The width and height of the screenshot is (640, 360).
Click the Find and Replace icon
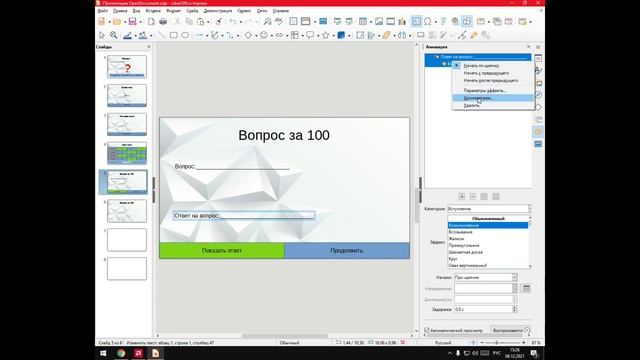tap(267, 22)
